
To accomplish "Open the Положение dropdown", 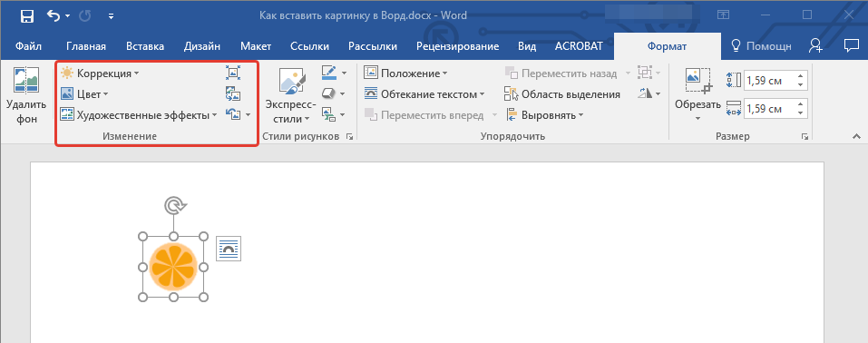I will pos(405,73).
